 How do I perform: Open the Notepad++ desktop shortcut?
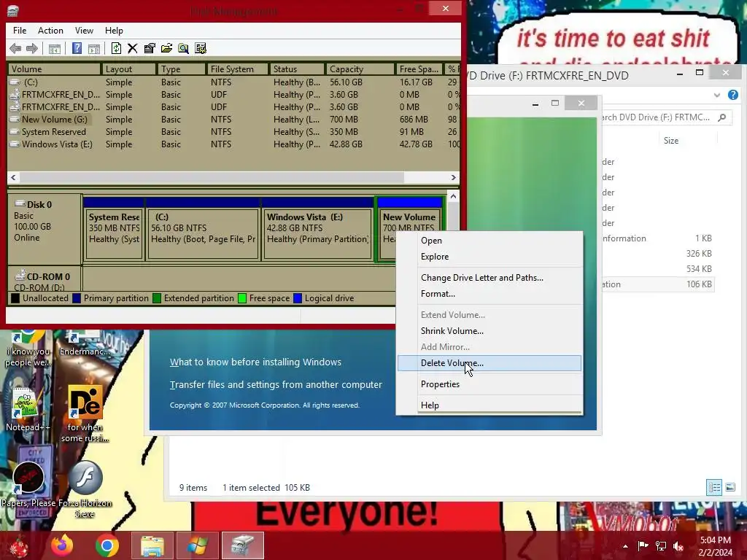click(27, 410)
